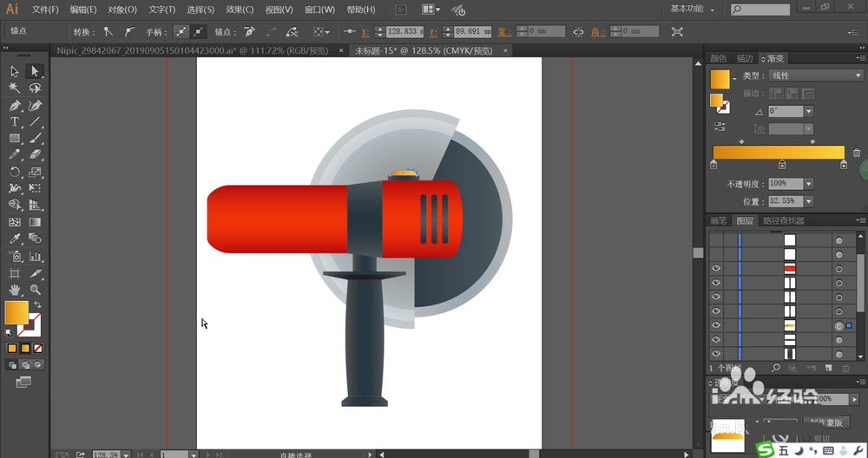Open the 效果(C) menu
This screenshot has height=458, width=868.
pyautogui.click(x=240, y=10)
